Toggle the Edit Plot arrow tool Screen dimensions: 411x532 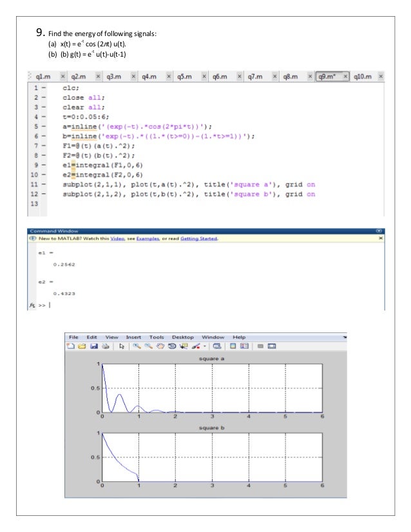(122, 346)
